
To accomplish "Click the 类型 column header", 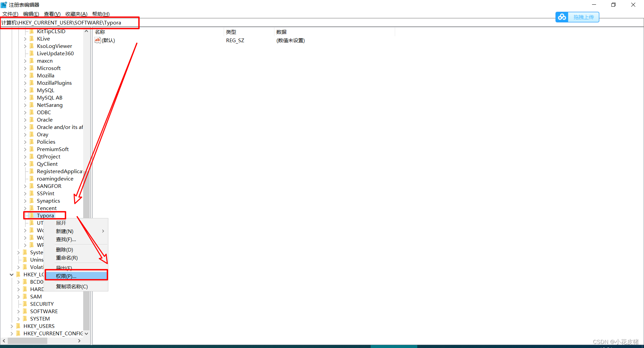I will (x=249, y=32).
